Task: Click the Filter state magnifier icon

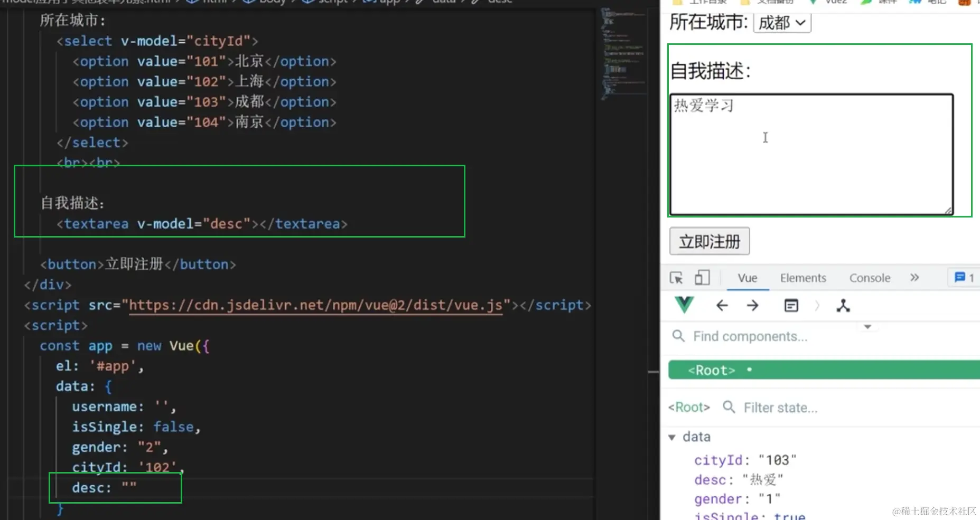Action: coord(729,407)
